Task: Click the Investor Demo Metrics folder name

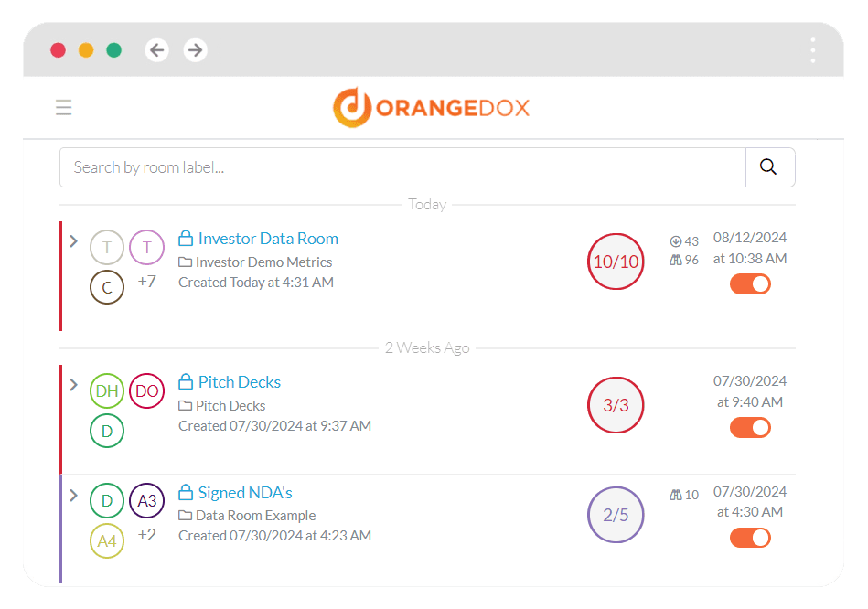Action: (x=263, y=262)
